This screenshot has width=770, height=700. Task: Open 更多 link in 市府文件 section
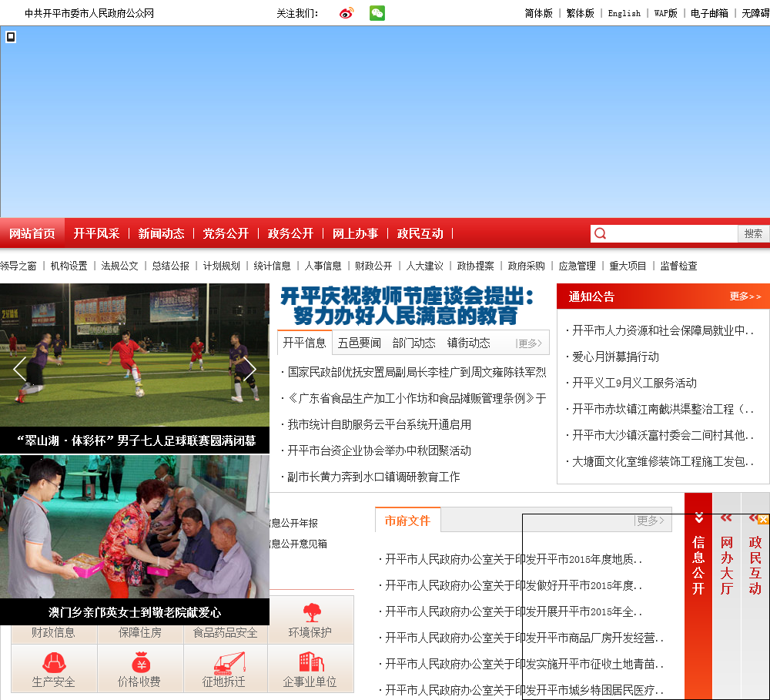click(x=649, y=521)
